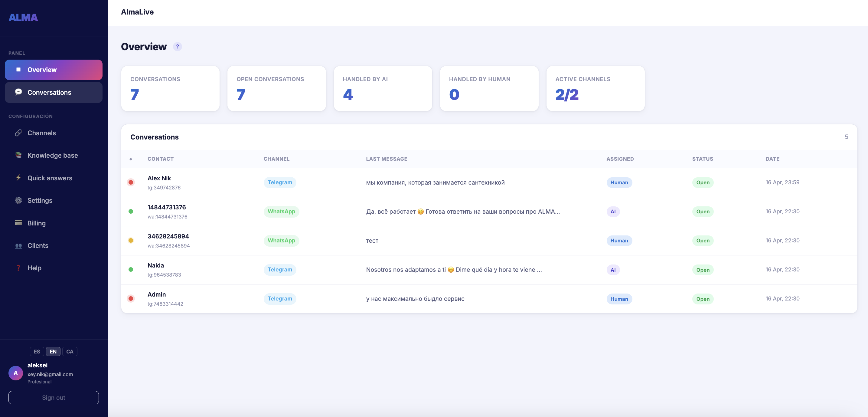868x417 pixels.
Task: Click the Open Conversations stat card
Action: pos(276,88)
